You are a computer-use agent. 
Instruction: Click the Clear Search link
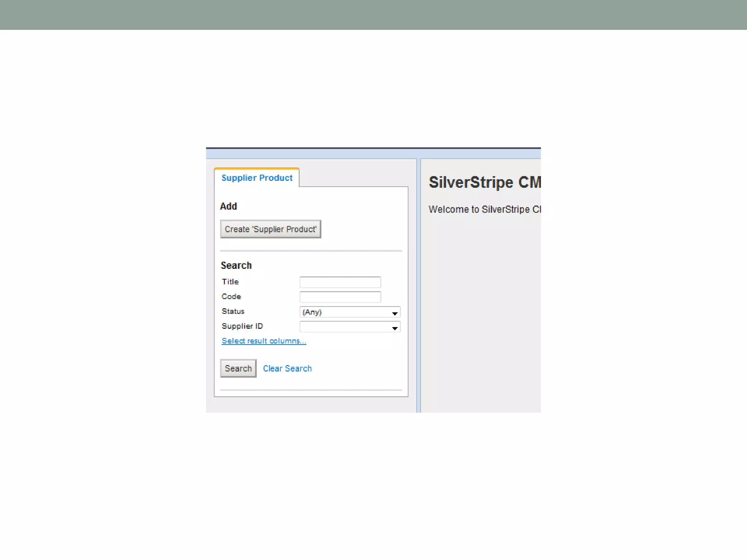click(287, 369)
